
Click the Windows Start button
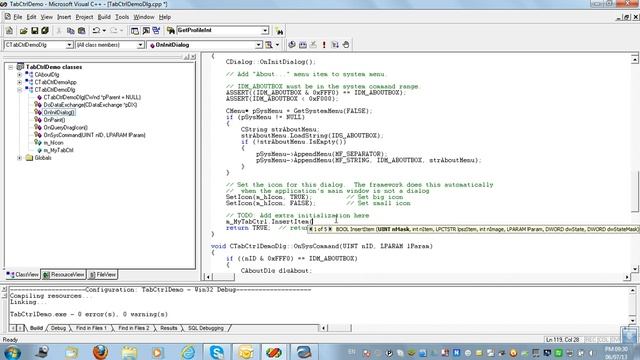pyautogui.click(x=12, y=352)
